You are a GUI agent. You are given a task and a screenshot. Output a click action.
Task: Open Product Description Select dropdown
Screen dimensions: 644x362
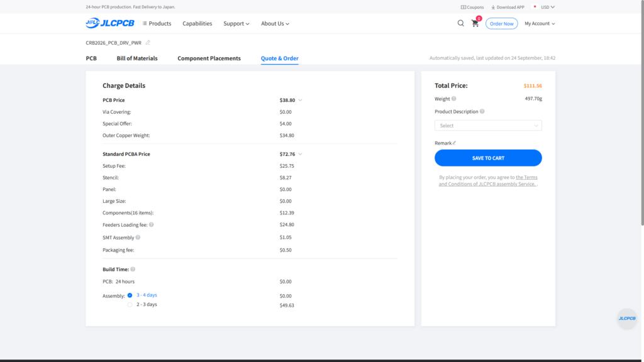(x=488, y=126)
